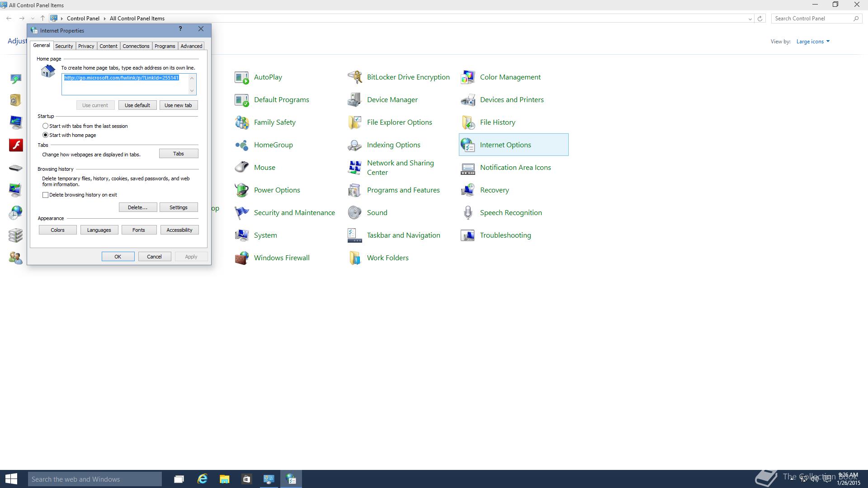Open the Recovery icon
868x488 pixels.
coord(468,190)
